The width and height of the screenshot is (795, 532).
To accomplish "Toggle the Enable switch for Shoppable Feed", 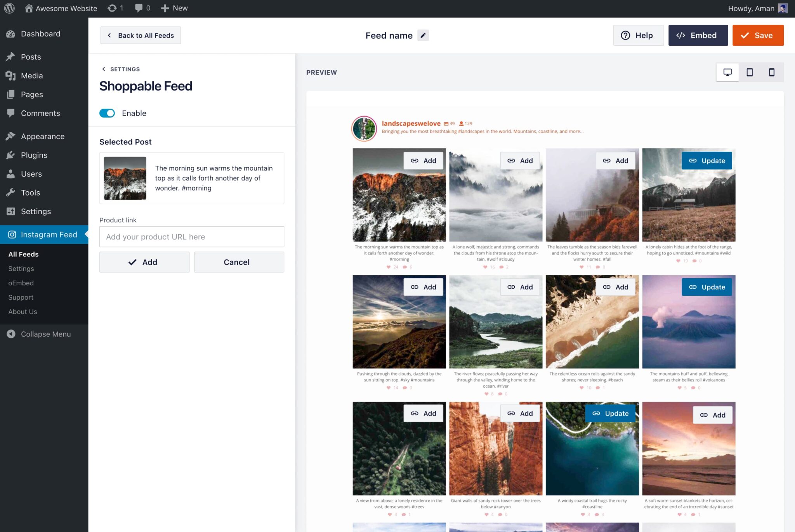I will tap(107, 113).
